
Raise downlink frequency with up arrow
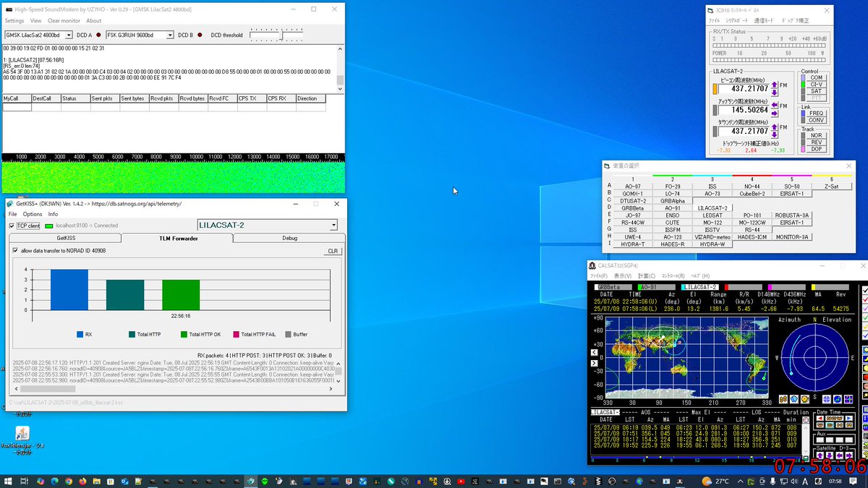click(x=775, y=127)
